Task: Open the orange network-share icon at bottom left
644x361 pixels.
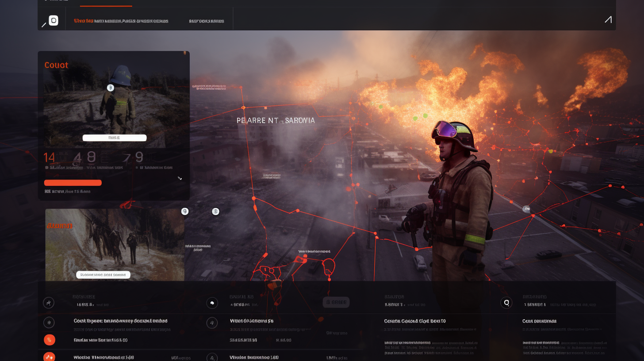Action: (x=50, y=356)
